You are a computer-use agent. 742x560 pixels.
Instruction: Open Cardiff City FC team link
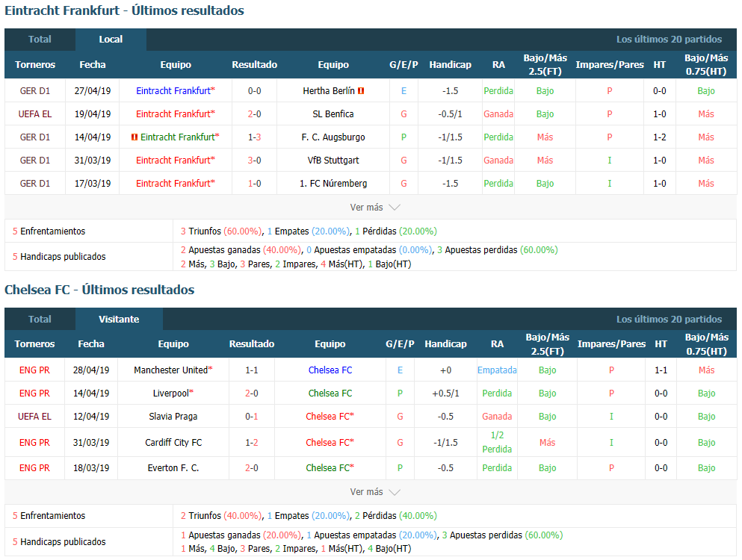click(x=173, y=443)
